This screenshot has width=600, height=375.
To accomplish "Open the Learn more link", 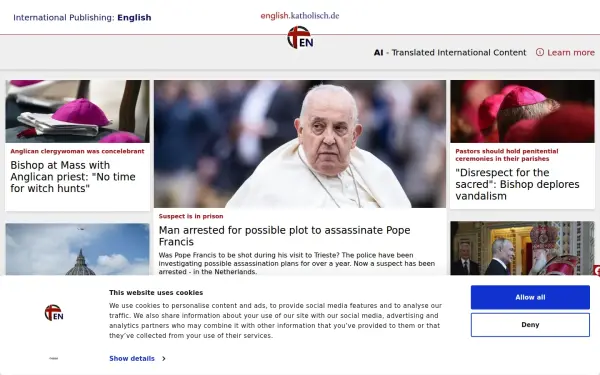I will pyautogui.click(x=571, y=52).
